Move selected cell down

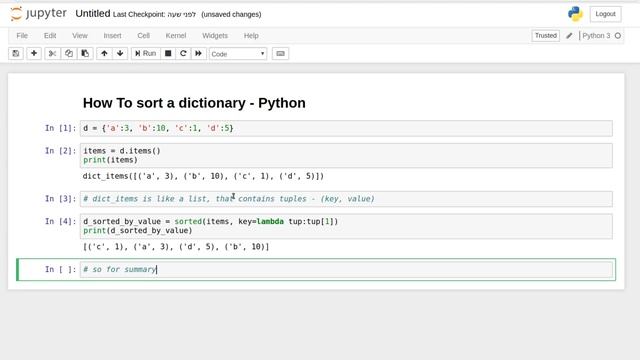pos(120,53)
